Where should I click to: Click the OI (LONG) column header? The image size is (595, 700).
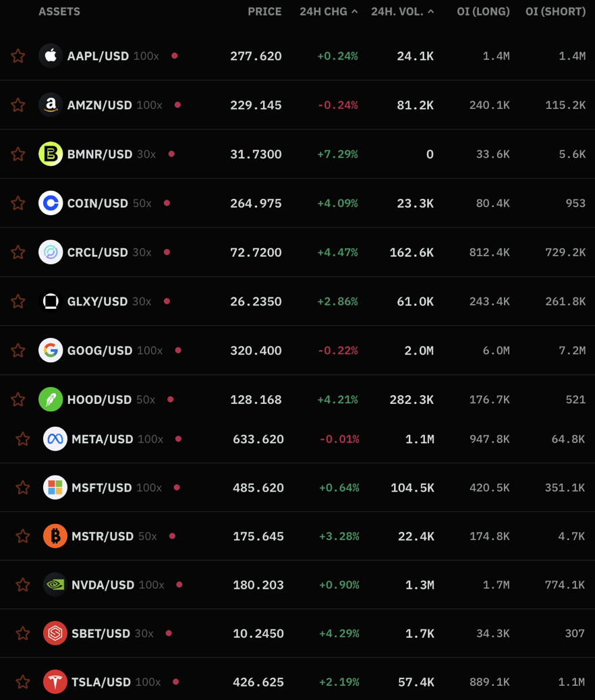483,11
